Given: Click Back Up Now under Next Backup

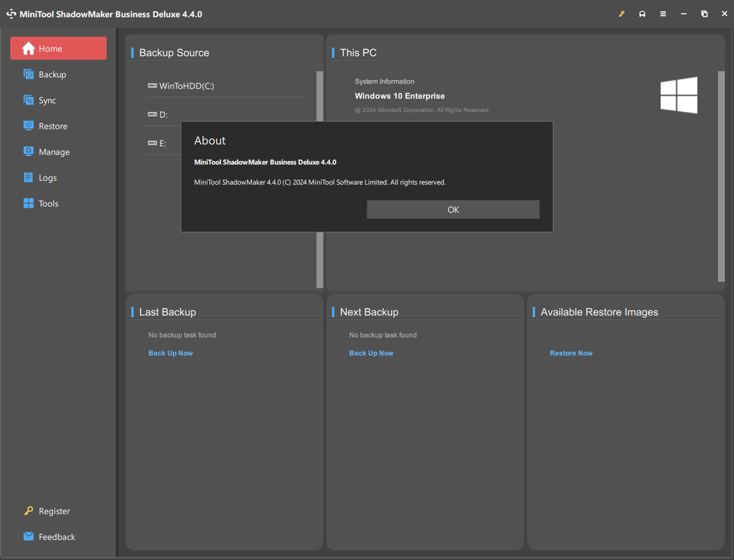Looking at the screenshot, I should point(372,353).
